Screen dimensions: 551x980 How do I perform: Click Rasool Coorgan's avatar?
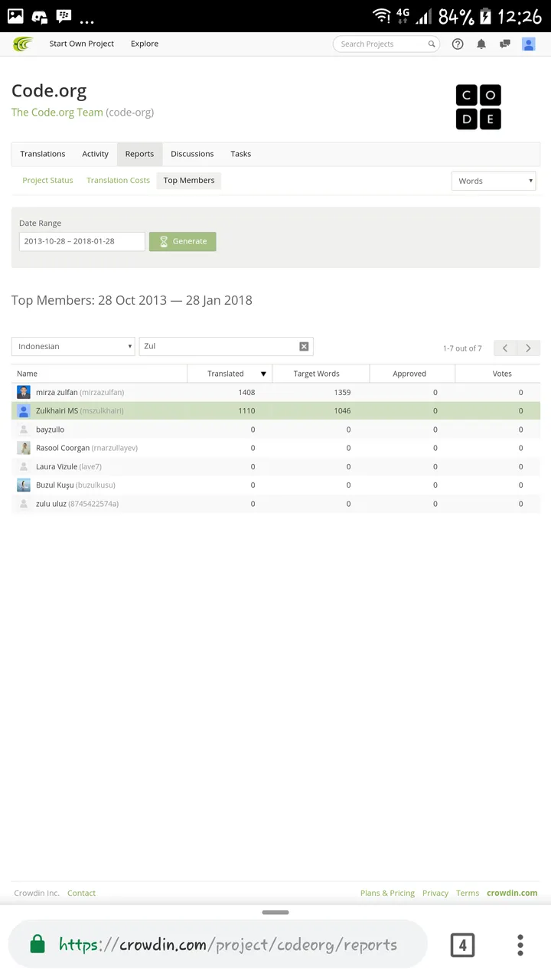click(x=24, y=448)
